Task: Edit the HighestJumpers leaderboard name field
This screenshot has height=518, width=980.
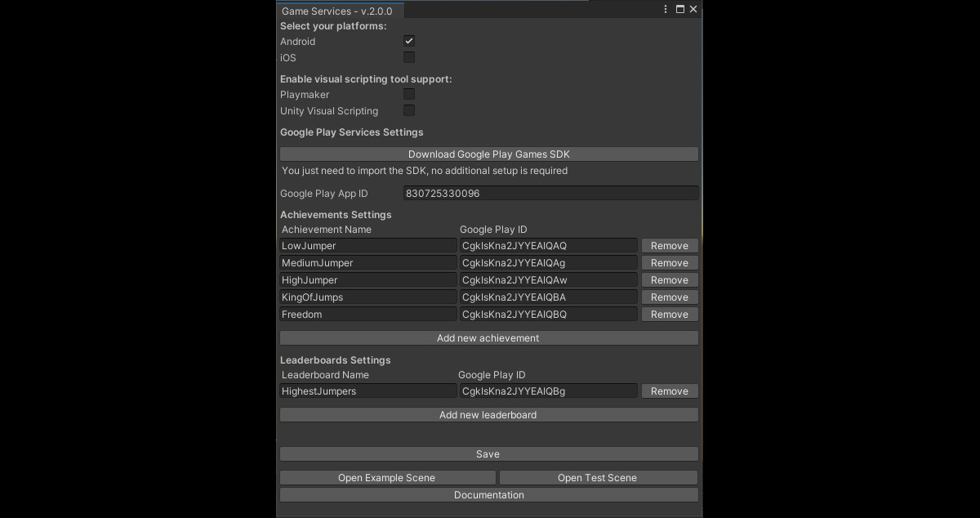Action: tap(368, 391)
